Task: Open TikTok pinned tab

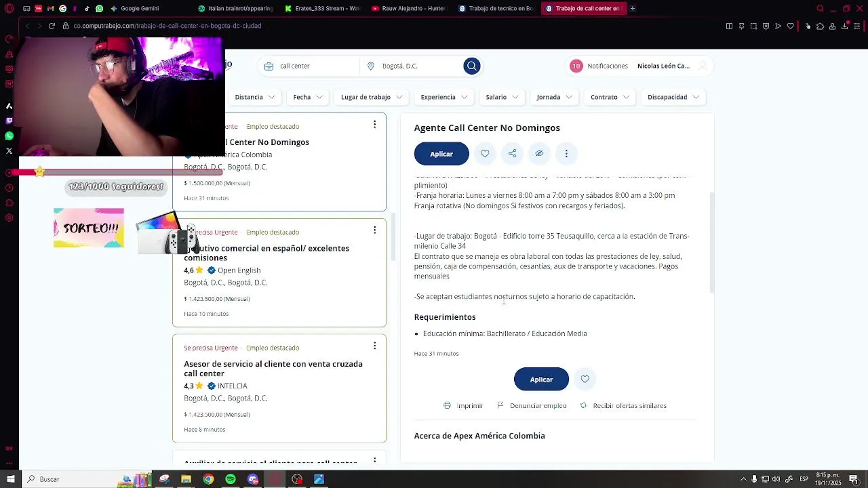Action: pos(87,9)
